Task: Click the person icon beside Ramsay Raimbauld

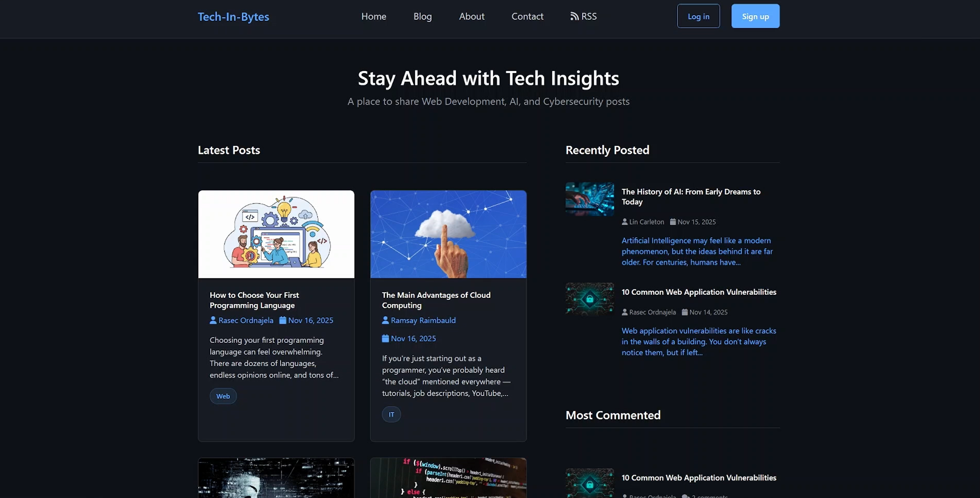Action: [386, 320]
